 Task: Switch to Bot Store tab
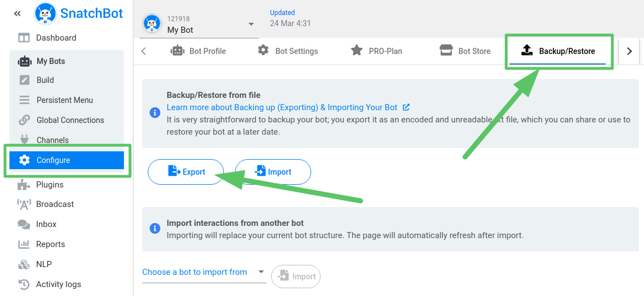coord(465,51)
